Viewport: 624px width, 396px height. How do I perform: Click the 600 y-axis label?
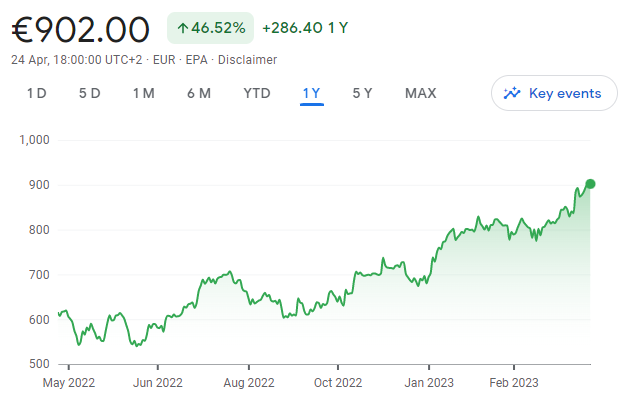pyautogui.click(x=39, y=320)
